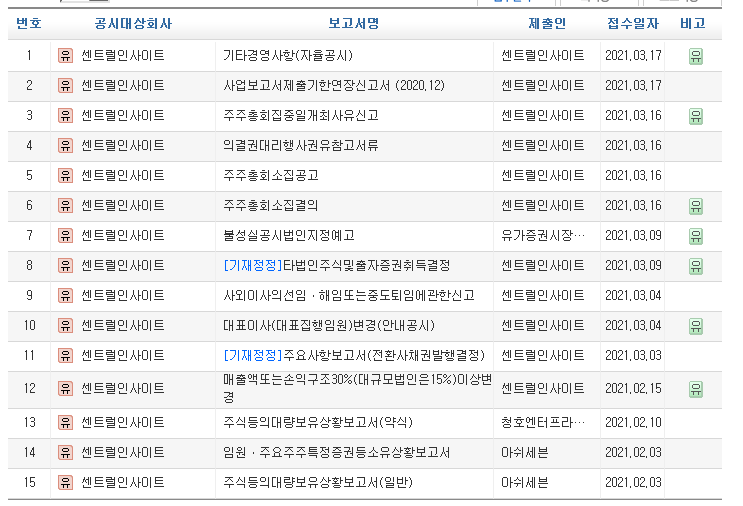This screenshot has width=743, height=506.
Task: Open report 의결권대리행사권유참고서류
Action: click(301, 145)
